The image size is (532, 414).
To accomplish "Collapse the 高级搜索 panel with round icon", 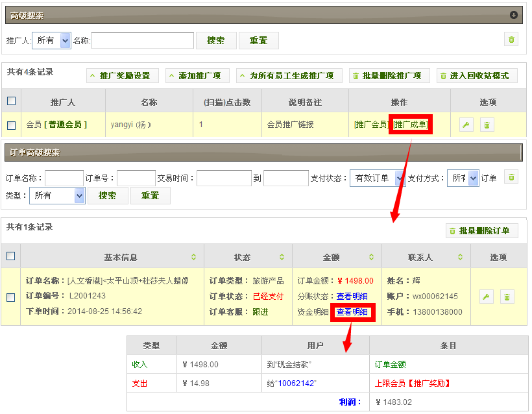I will pos(514,15).
